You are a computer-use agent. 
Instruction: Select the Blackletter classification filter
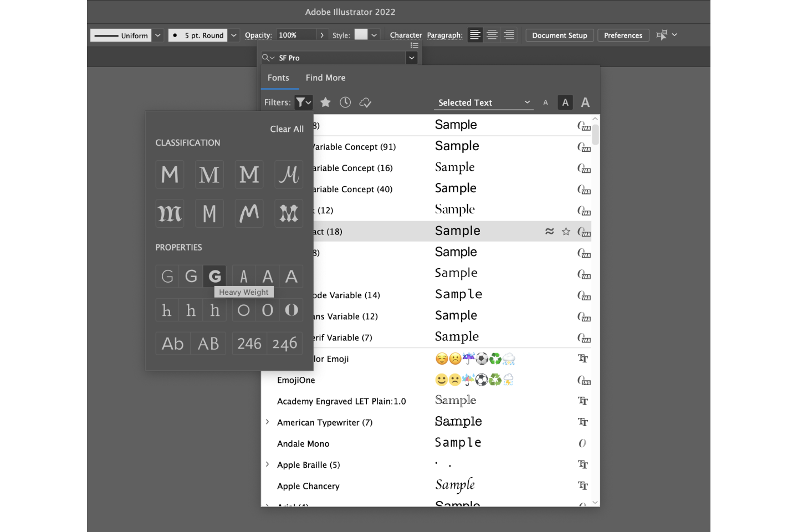170,213
